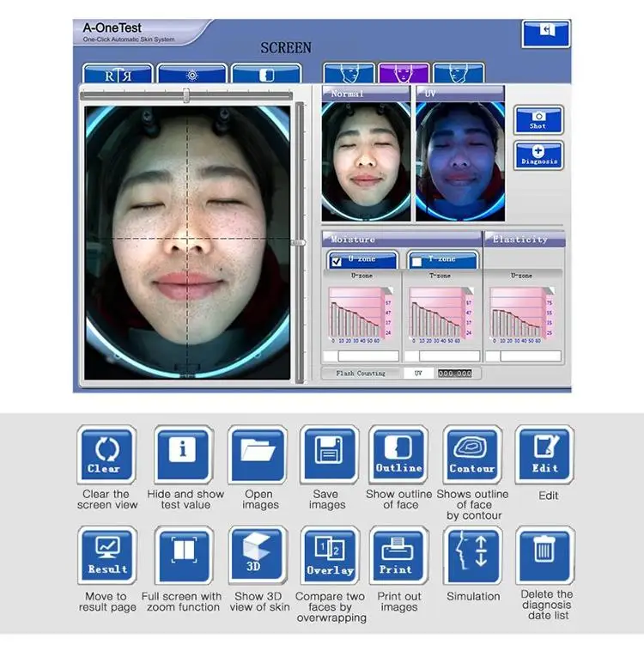Choose the purple front-facing head view tab

point(404,74)
